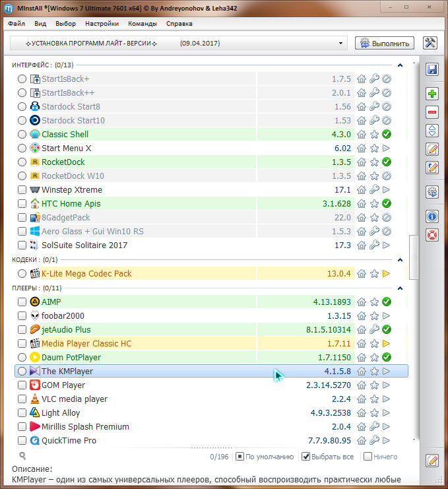Click the magnifier search icon at bottom
Image resolution: width=448 pixels, height=489 pixels.
click(22, 456)
